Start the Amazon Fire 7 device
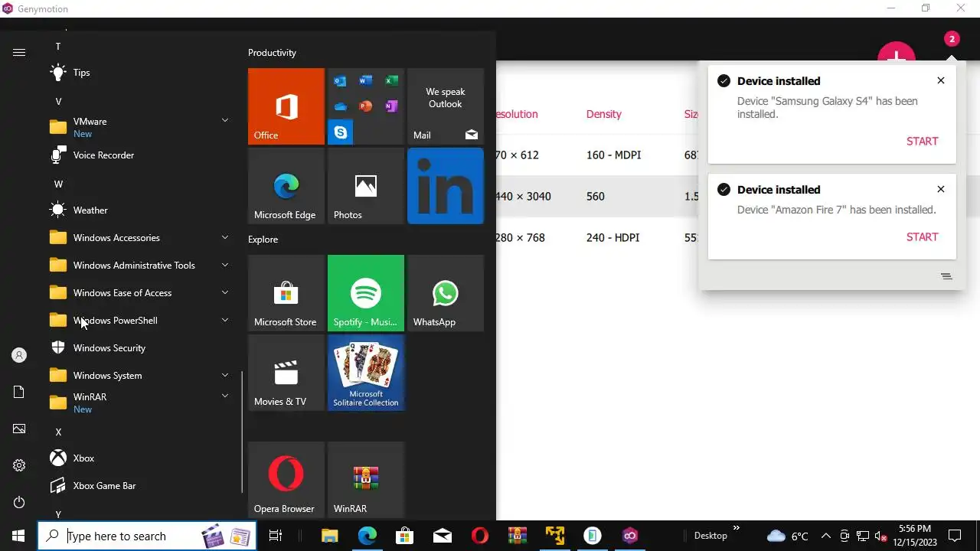Viewport: 980px width, 551px height. 922,236
